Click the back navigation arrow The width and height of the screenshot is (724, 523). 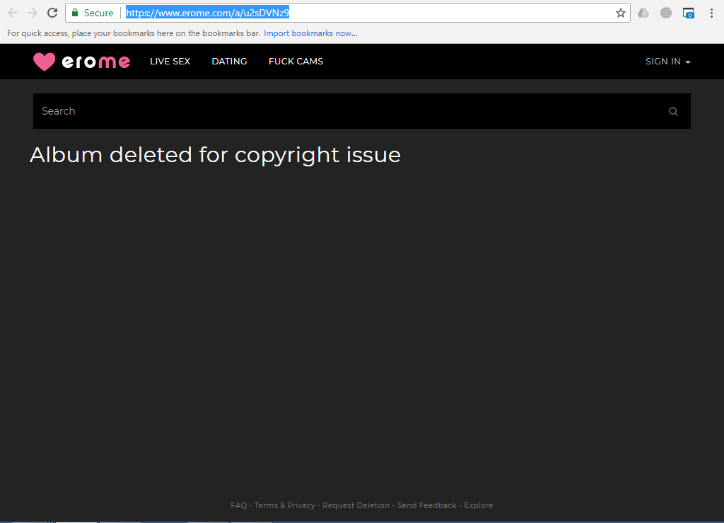pyautogui.click(x=13, y=13)
